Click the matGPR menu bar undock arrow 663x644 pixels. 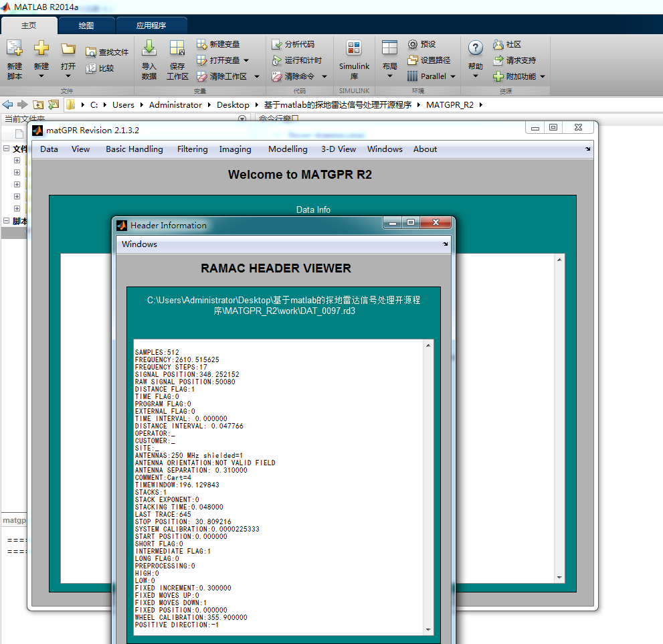point(588,149)
